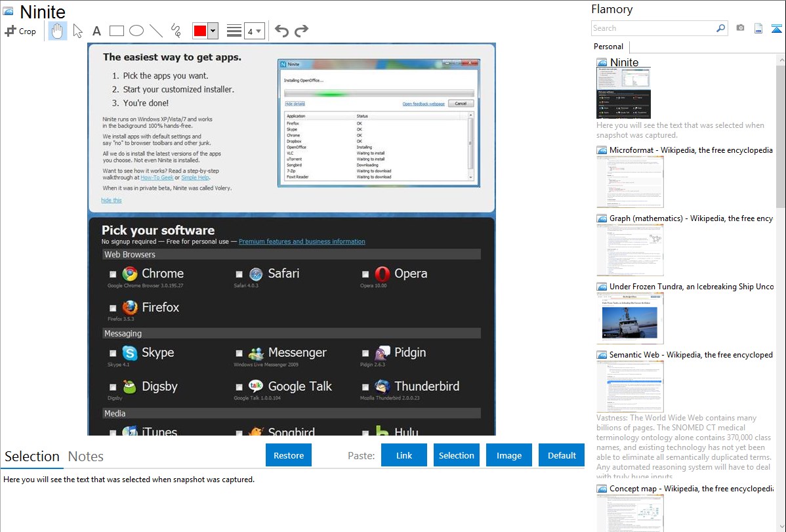Activate the hand pan tool
Screen dimensions: 786x532
pos(57,31)
